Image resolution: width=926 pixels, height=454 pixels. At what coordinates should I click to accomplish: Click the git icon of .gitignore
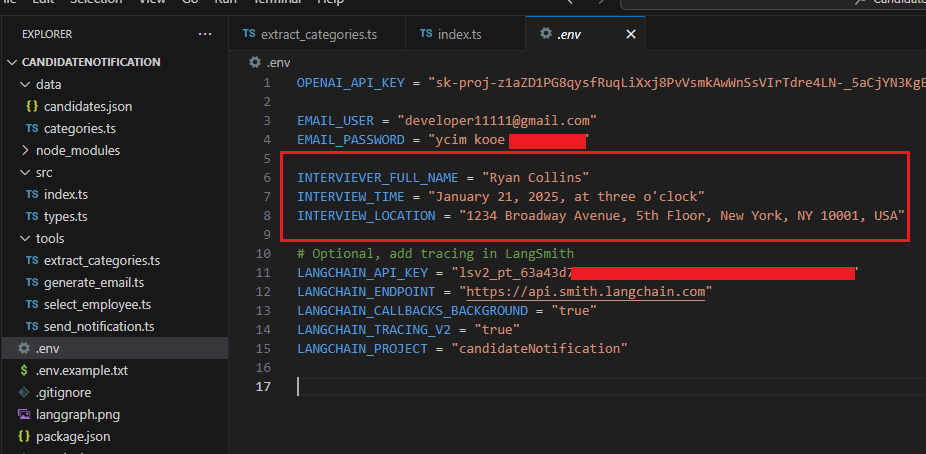pos(24,393)
